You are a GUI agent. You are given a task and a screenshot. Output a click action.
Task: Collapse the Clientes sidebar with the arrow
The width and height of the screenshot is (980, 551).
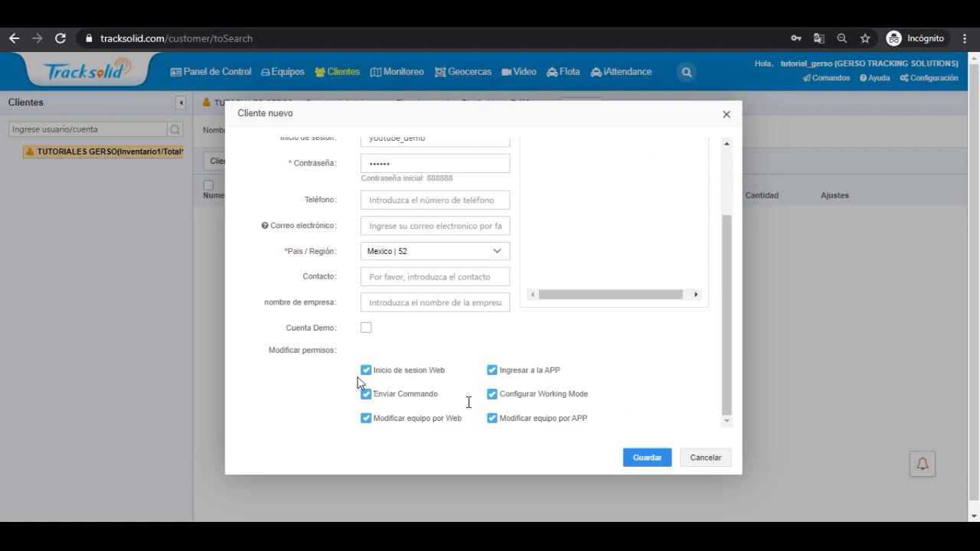coord(181,103)
